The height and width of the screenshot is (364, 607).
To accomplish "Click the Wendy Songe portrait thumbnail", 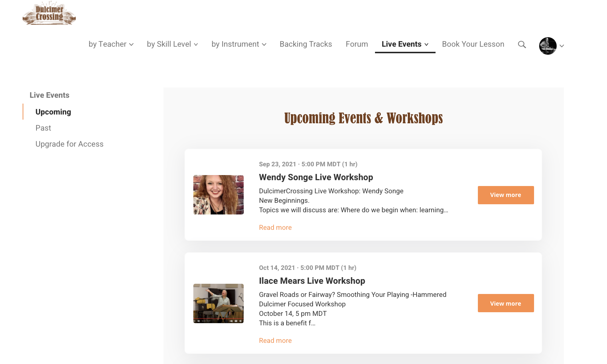I will coord(219,195).
